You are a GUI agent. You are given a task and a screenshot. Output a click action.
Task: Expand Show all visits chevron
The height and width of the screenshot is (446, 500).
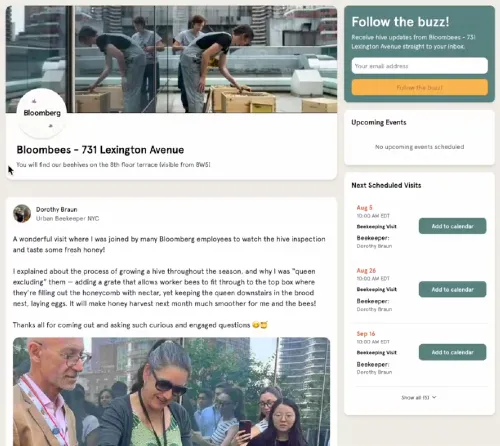[x=434, y=397]
